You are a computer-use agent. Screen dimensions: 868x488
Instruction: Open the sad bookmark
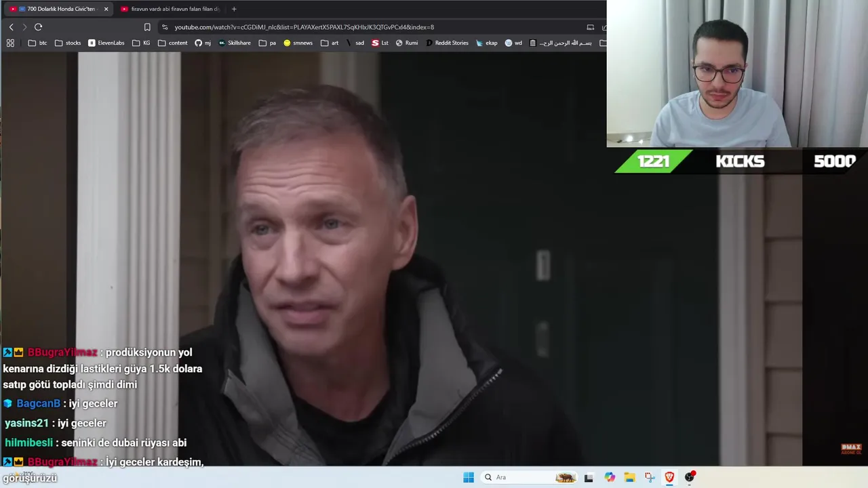[355, 43]
